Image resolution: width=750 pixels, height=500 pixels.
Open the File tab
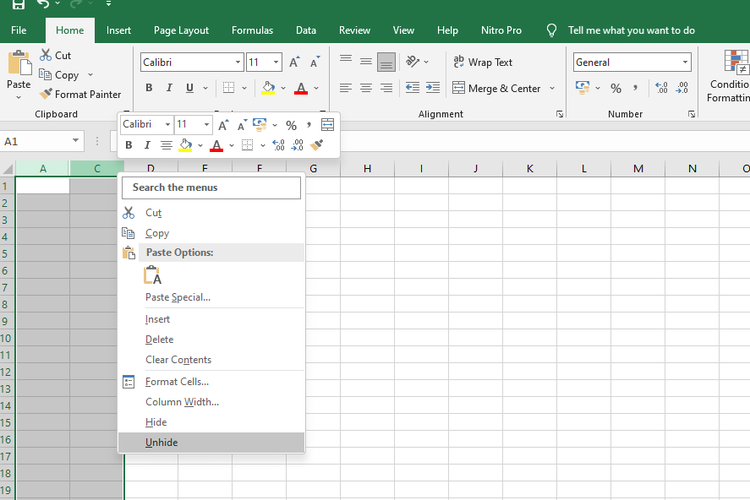click(x=19, y=31)
